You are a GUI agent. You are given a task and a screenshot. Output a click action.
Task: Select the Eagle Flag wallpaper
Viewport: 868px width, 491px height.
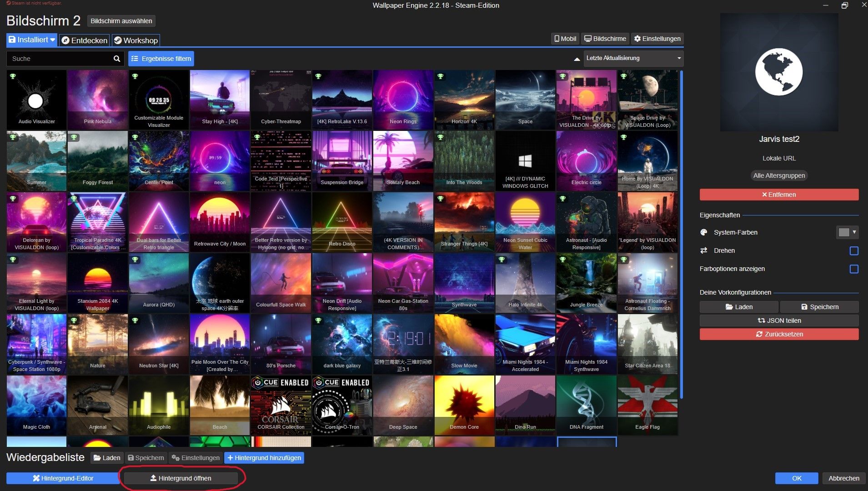tap(647, 406)
